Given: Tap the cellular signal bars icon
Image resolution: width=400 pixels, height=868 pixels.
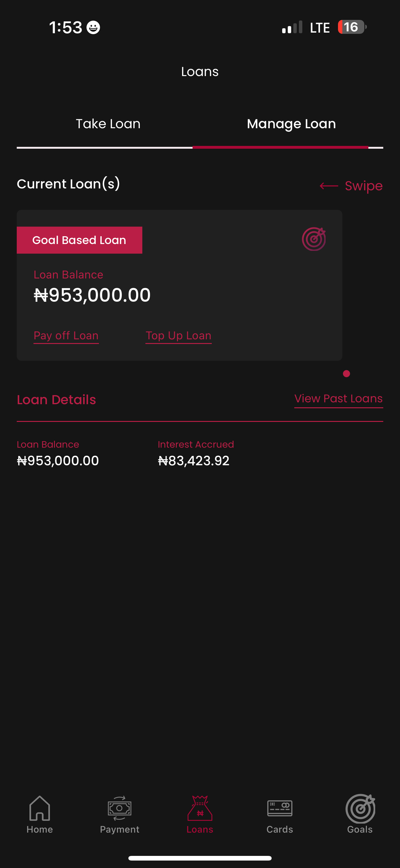Looking at the screenshot, I should (292, 28).
